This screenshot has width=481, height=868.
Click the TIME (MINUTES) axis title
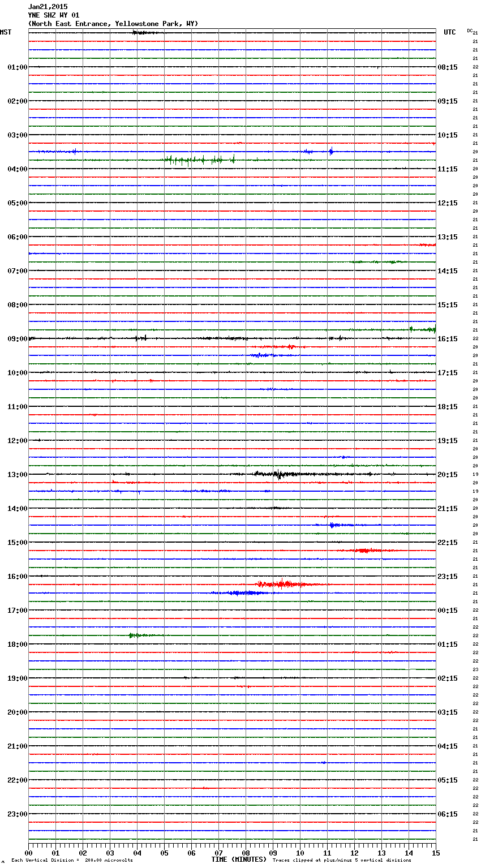point(239,860)
